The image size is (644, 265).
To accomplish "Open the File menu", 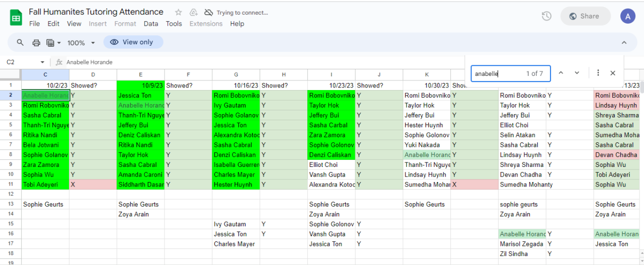I will pos(34,24).
